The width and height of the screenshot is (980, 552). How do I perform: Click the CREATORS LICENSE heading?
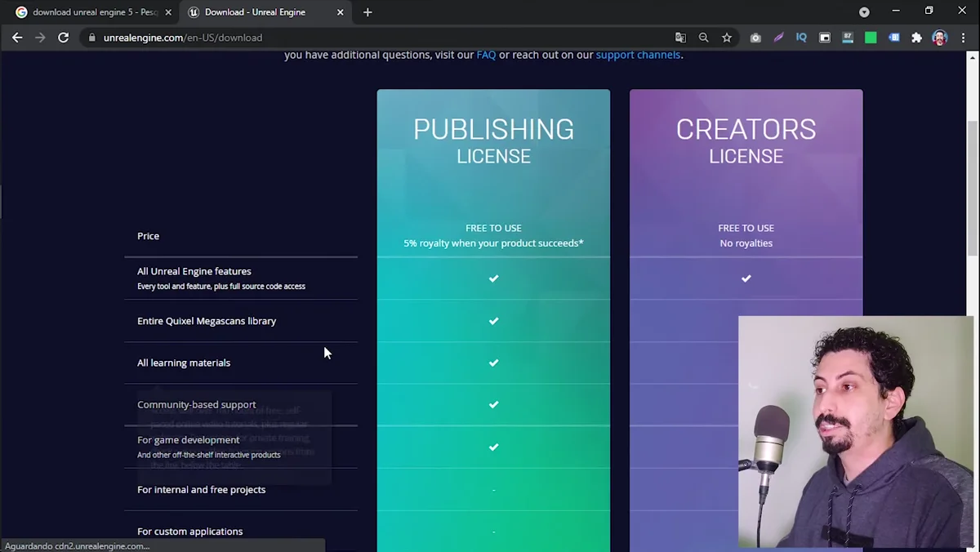pyautogui.click(x=746, y=141)
